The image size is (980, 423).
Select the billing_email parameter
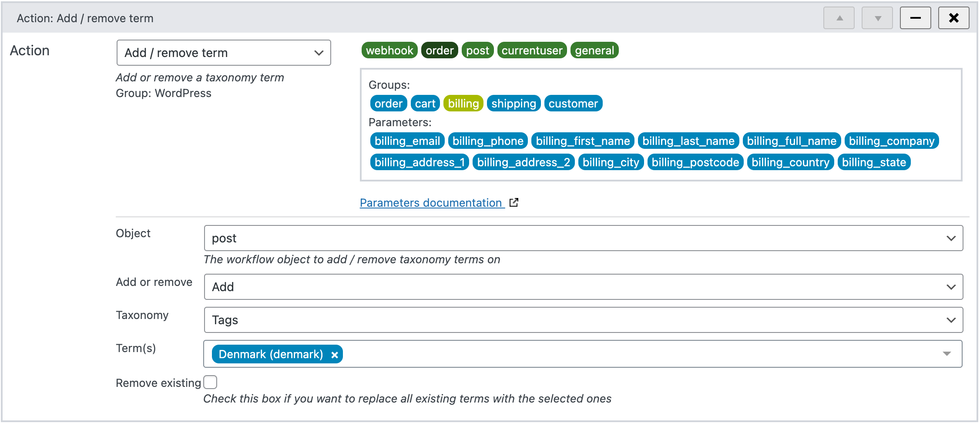(x=406, y=141)
